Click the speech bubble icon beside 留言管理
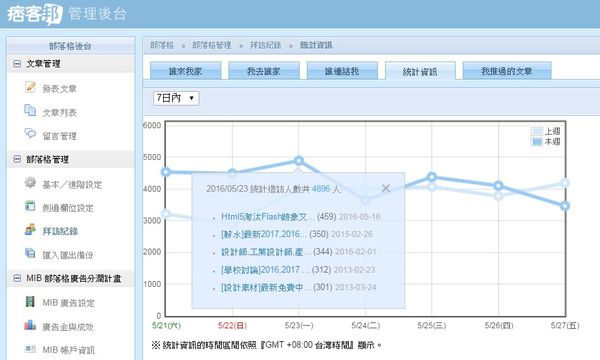Screen dimensions: 600x360 pyautogui.click(x=30, y=134)
